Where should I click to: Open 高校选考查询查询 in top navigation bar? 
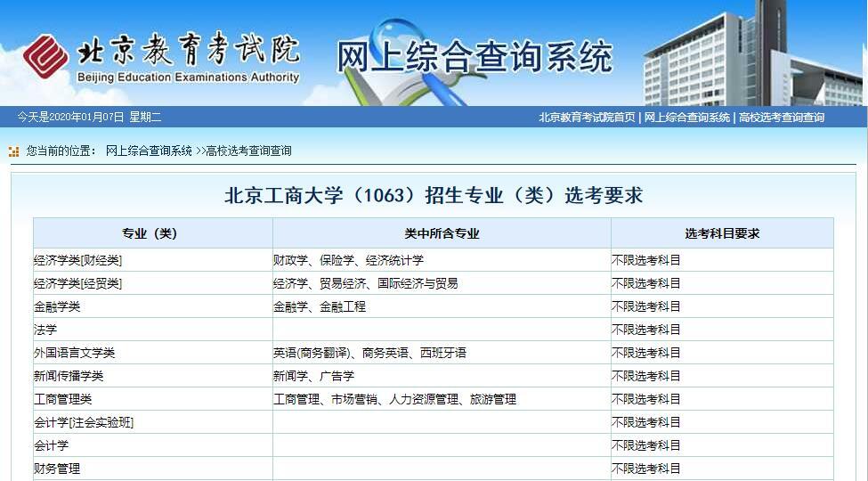tap(782, 118)
